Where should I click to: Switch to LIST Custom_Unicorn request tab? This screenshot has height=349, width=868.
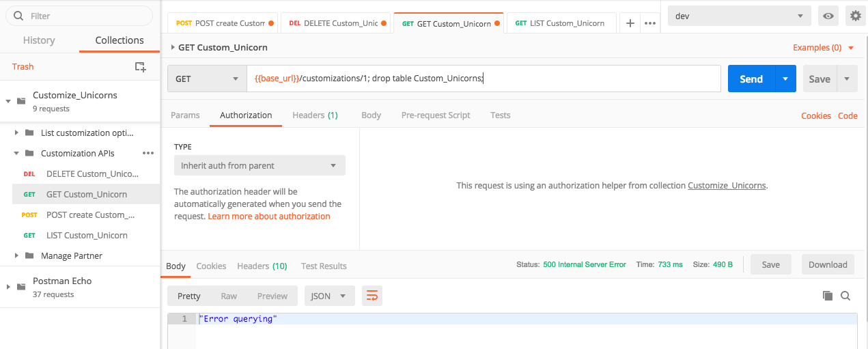pyautogui.click(x=561, y=23)
